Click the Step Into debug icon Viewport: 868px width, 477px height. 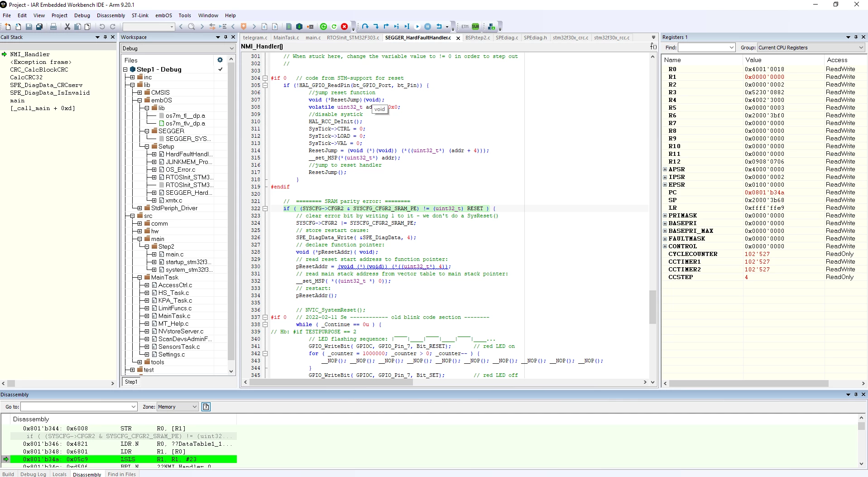coord(376,27)
